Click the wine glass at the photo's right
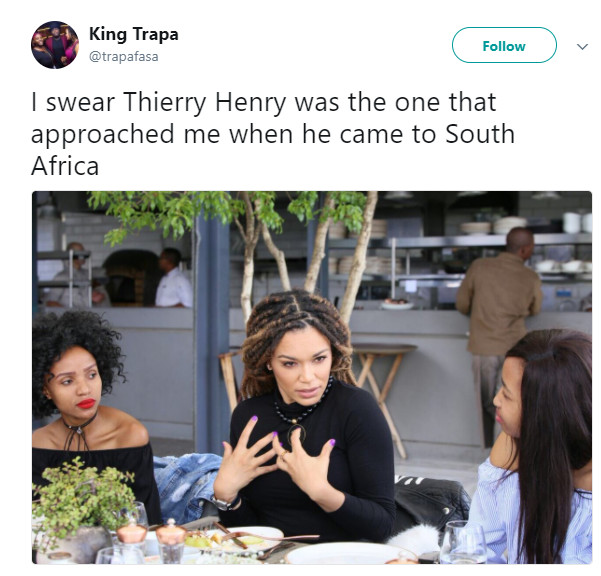This screenshot has height=576, width=601. point(462,542)
